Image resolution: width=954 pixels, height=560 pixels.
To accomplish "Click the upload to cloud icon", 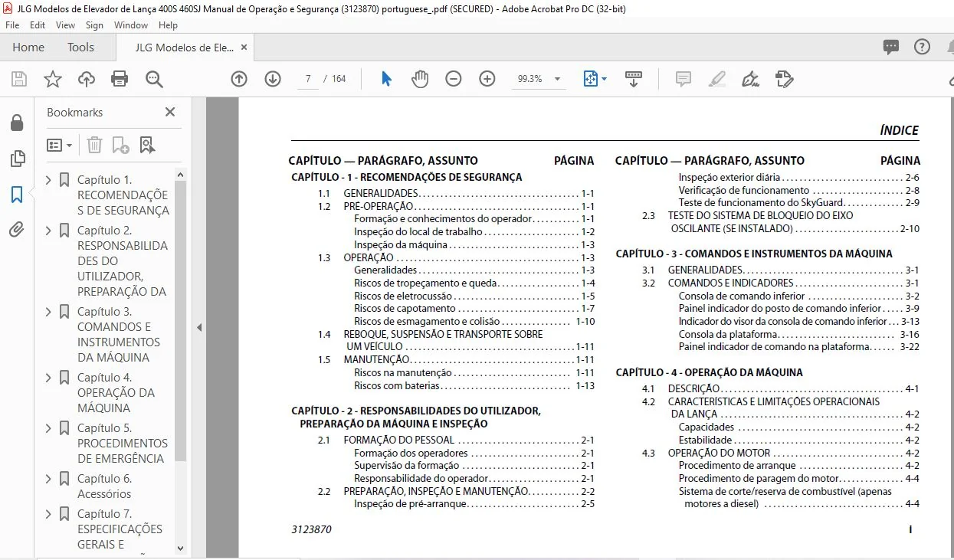I will (87, 79).
